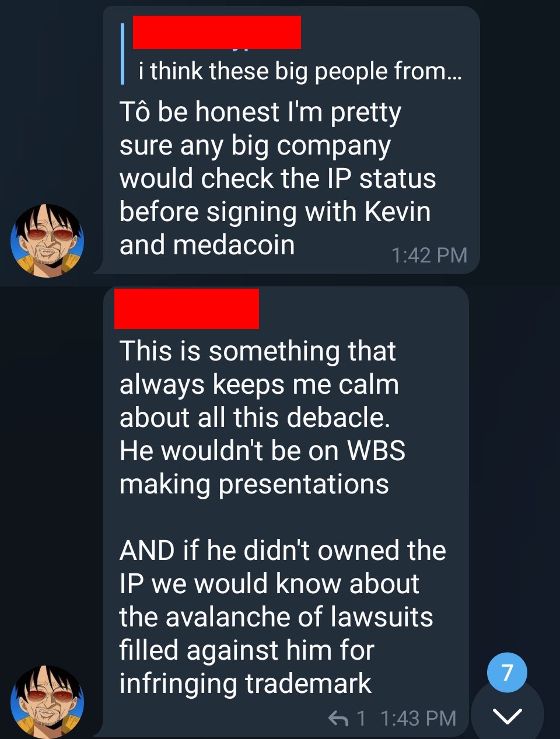
Task: Tap the unread count badge showing 7
Action: (x=507, y=673)
